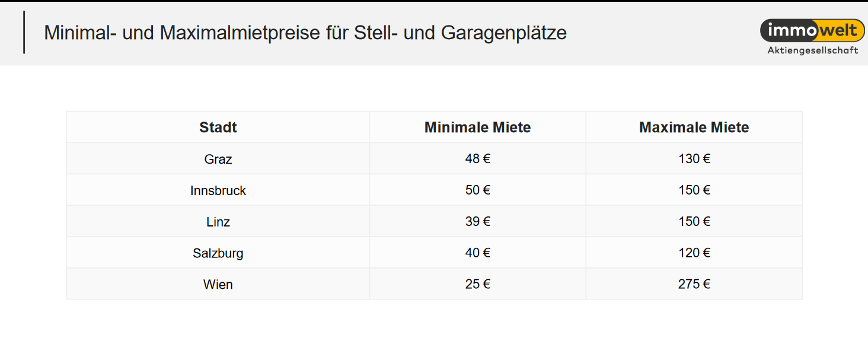Select Wien minimum rent 25 €

[x=478, y=285]
